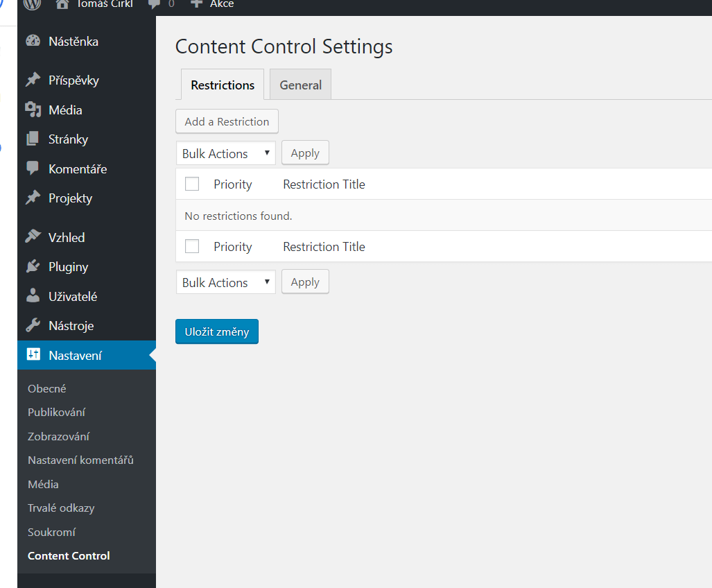Screen dimensions: 712x588
Task: Click the home icon beside Tomáš Cirkl
Action: tap(62, 4)
